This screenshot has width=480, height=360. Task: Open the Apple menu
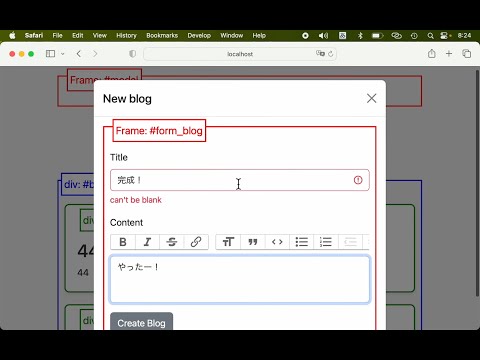tap(12, 36)
